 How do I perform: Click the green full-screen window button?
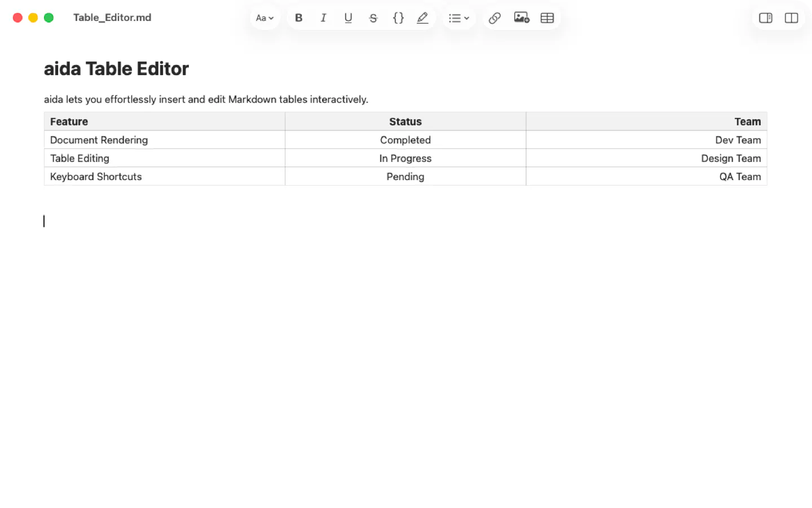pos(49,17)
